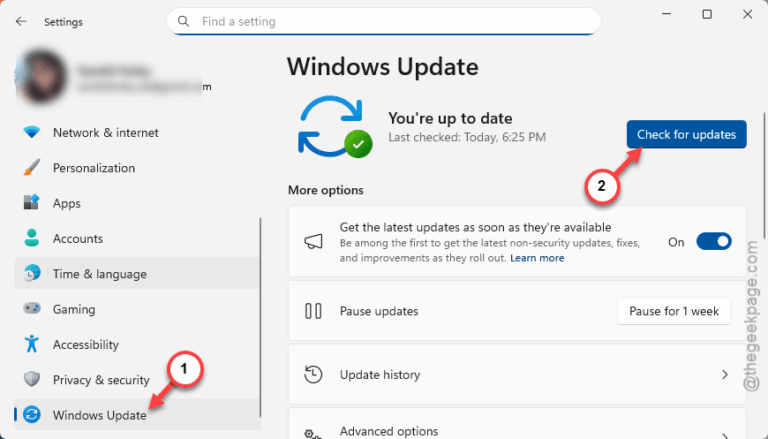The height and width of the screenshot is (439, 768).
Task: Maximize the Settings window
Action: [707, 14]
